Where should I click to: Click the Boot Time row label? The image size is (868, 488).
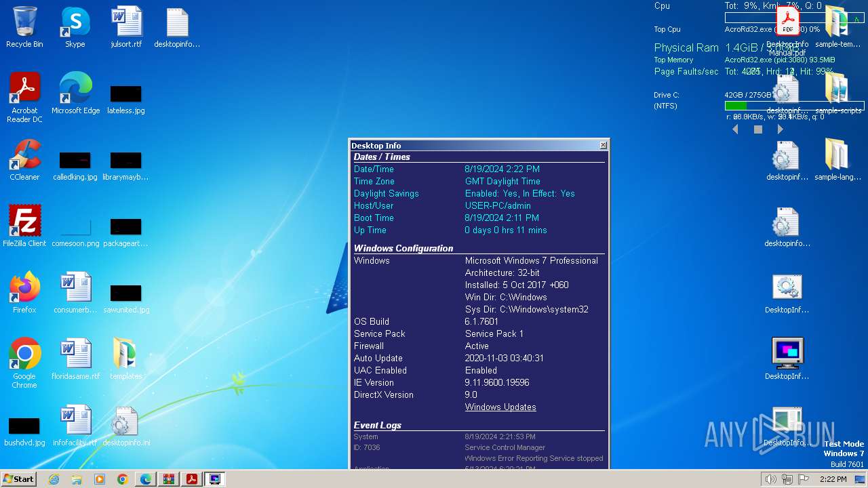coord(374,218)
